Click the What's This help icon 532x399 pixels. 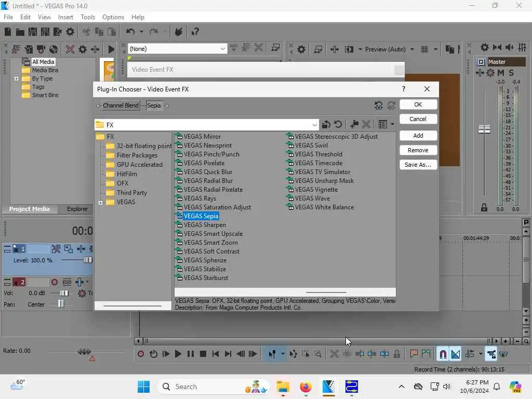(195, 32)
